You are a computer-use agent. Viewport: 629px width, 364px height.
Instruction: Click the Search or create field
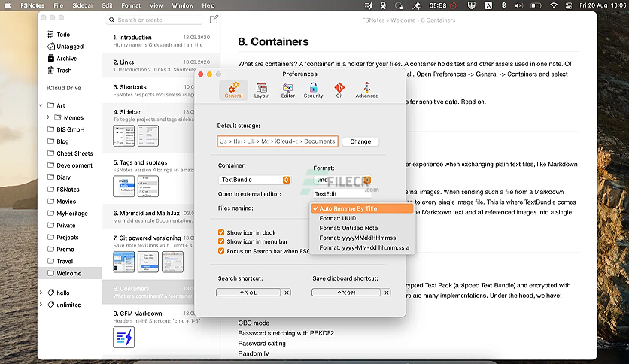click(154, 20)
